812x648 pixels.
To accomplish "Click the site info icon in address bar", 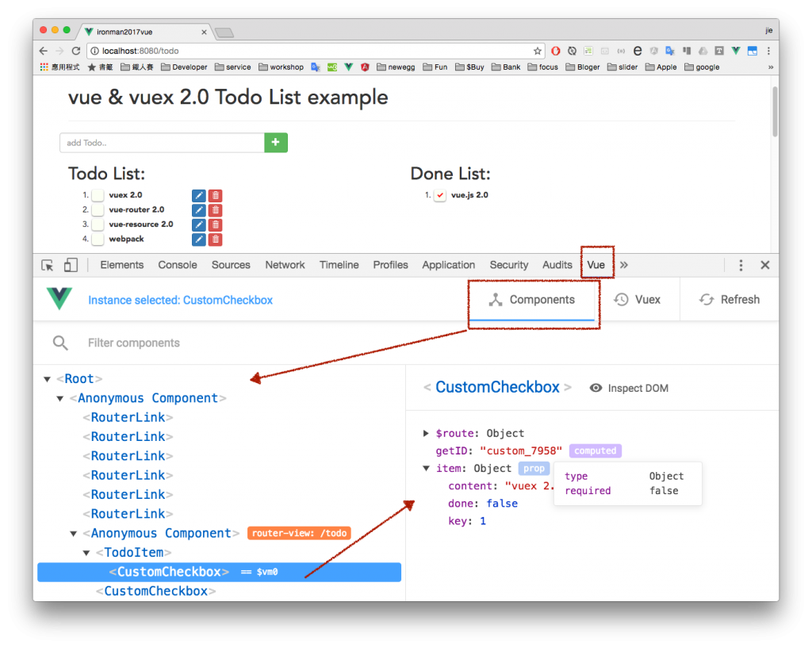I will tap(94, 51).
